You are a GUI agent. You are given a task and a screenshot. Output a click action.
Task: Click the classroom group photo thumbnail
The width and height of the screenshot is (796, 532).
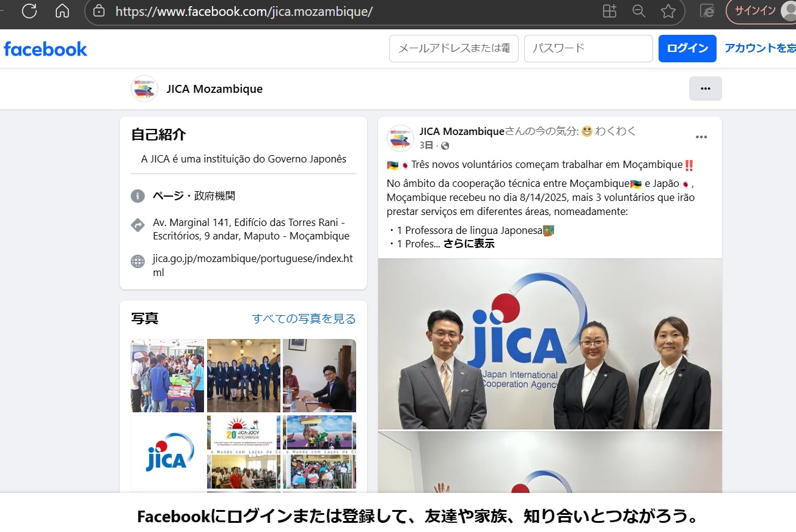click(x=244, y=471)
